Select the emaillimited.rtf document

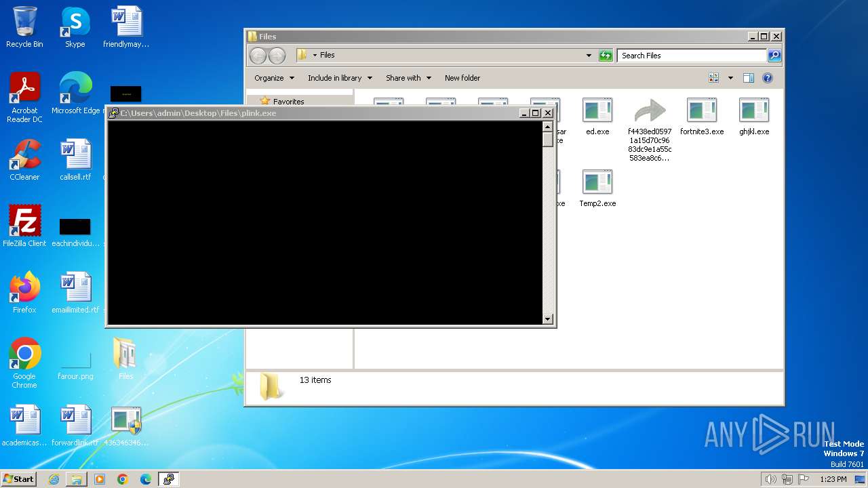pyautogui.click(x=75, y=293)
